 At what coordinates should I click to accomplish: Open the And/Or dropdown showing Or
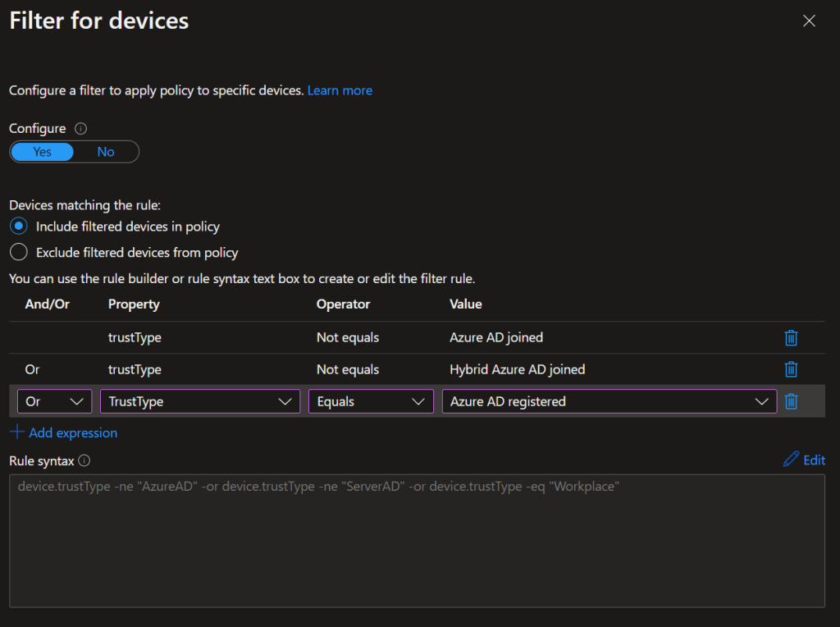[55, 401]
